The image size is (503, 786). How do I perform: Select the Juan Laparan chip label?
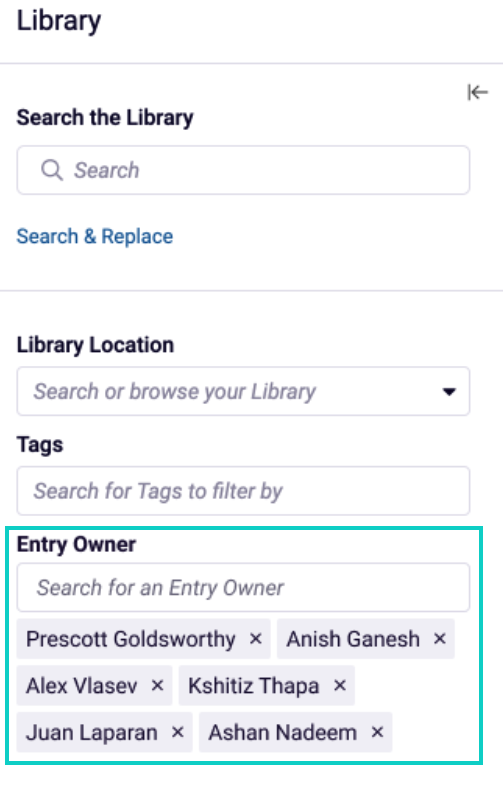92,733
